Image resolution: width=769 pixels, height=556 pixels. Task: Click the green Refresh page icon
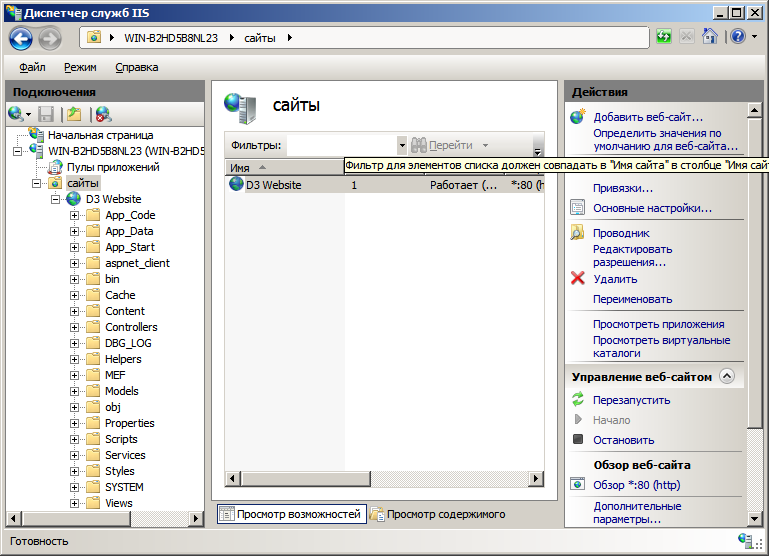click(664, 36)
